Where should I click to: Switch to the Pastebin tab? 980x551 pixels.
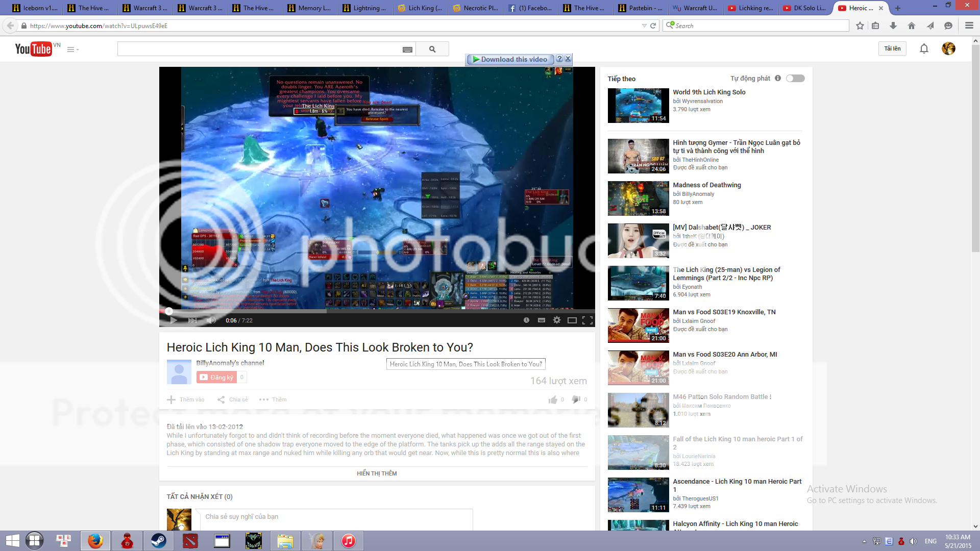point(641,8)
